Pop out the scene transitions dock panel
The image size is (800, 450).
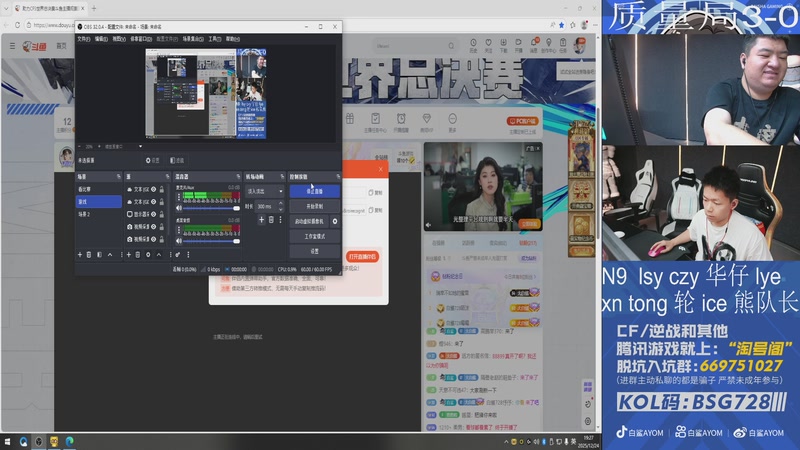click(x=282, y=177)
